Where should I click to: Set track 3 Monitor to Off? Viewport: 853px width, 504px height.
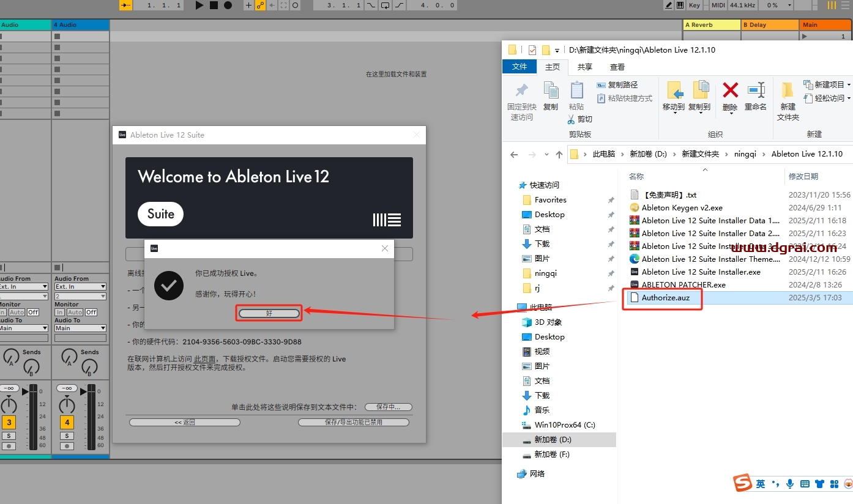tap(33, 312)
